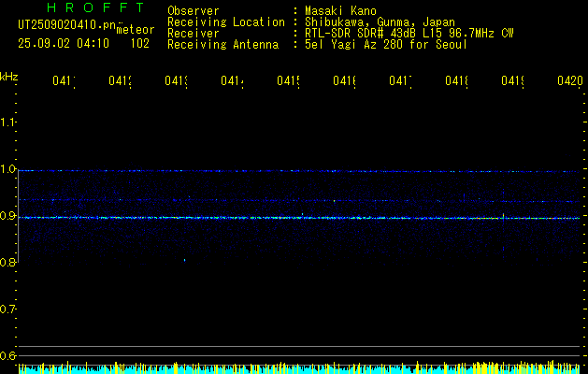Screen dimensions: 588x374
Task: Click the date stamp 25.09.02 04:10
Action: 64,44
